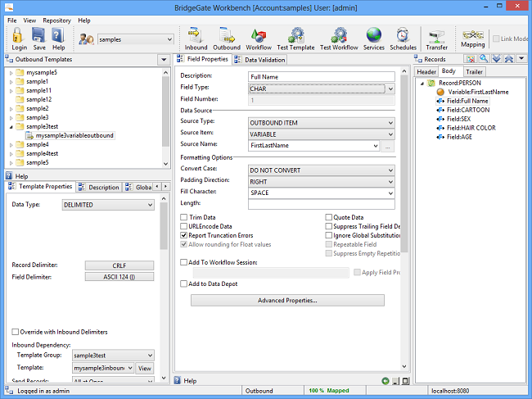Click the Source Name browse ellipsis button

(387, 147)
